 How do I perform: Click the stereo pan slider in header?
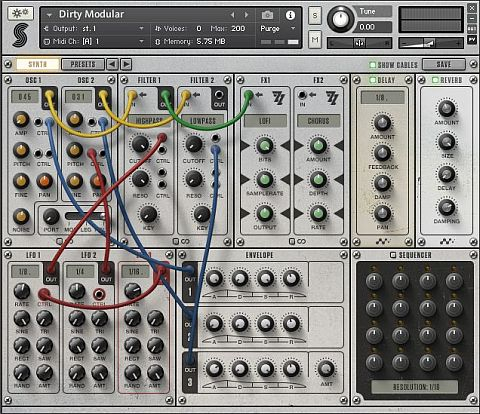tap(359, 43)
